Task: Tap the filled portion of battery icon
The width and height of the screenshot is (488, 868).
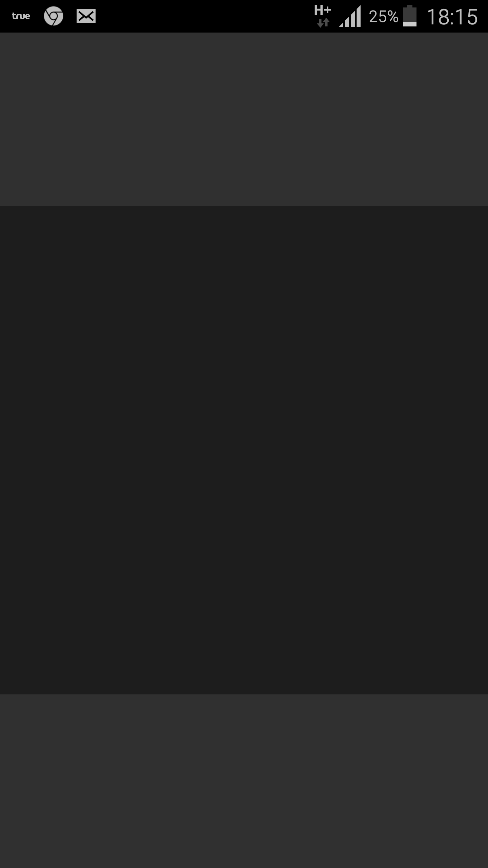Action: pos(410,24)
